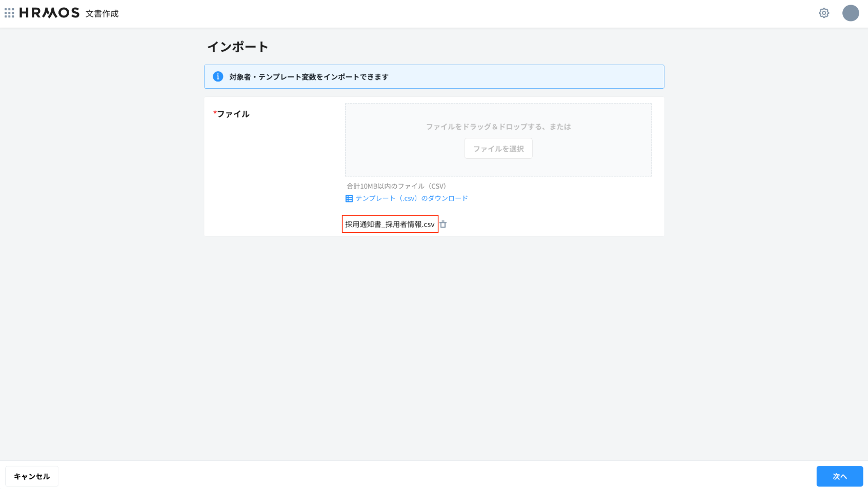Open the HRMOS app launcher grid
The width and height of the screenshot is (868, 489).
[9, 13]
